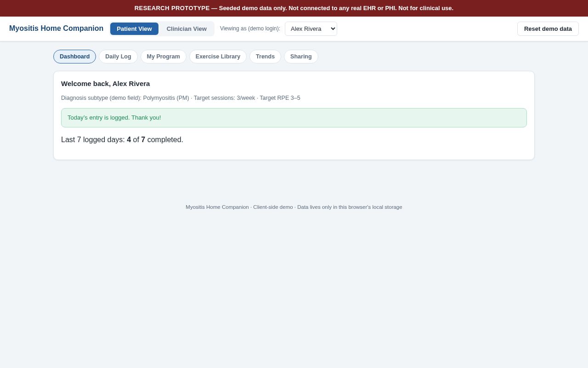Viewport: 588px width, 368px height.
Task: Open the Sharing tab
Action: pyautogui.click(x=301, y=57)
